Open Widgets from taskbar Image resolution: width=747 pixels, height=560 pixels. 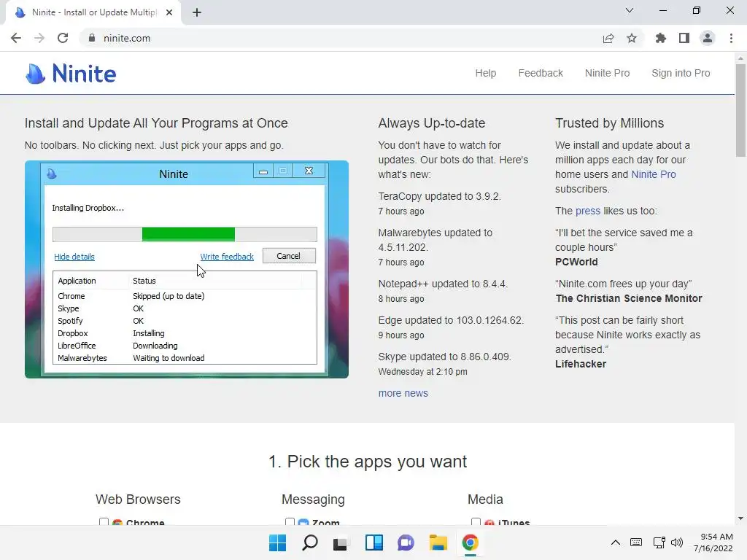point(374,542)
